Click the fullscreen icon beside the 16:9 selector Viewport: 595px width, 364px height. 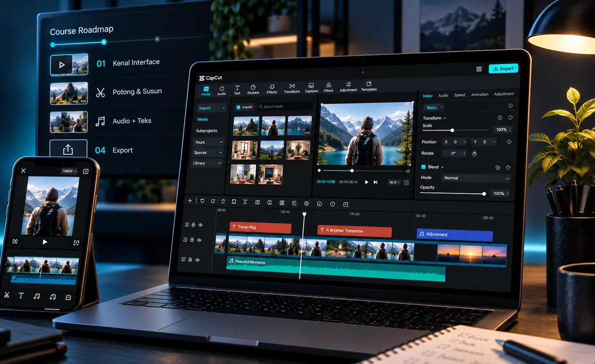pos(407,182)
